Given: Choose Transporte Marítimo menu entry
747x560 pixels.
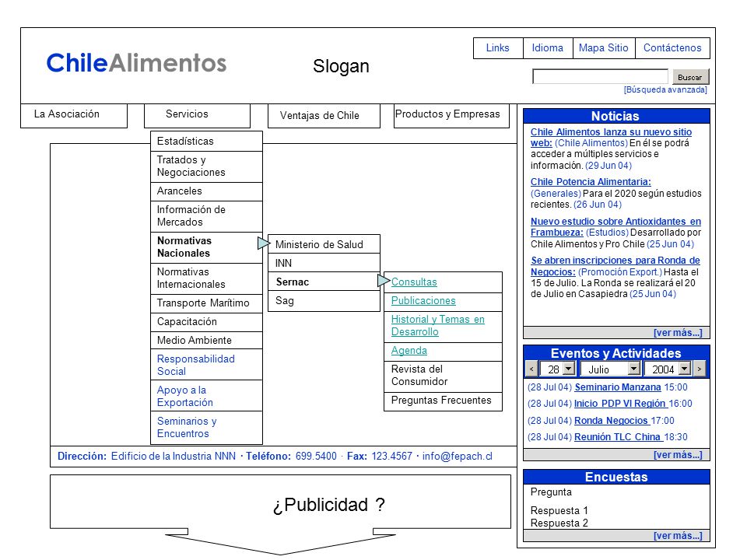Looking at the screenshot, I should coord(206,303).
